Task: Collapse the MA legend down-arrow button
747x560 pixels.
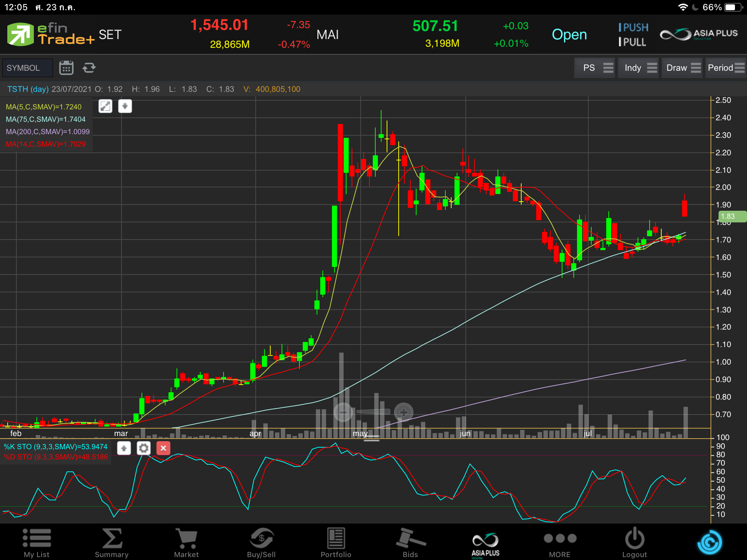Action: pos(125,106)
